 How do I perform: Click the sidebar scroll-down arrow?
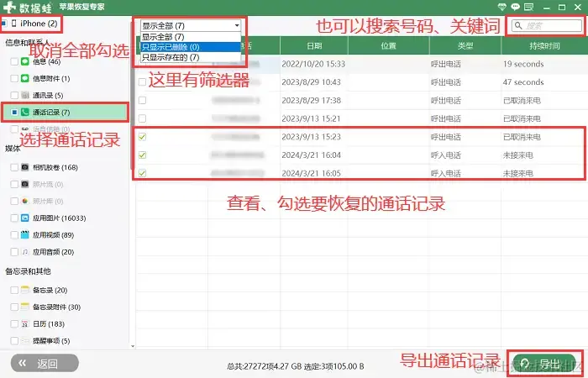[133, 346]
